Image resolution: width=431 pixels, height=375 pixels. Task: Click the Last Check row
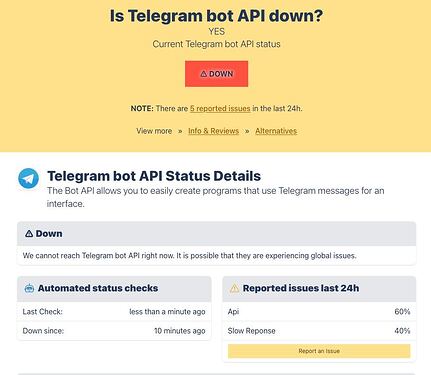[114, 312]
